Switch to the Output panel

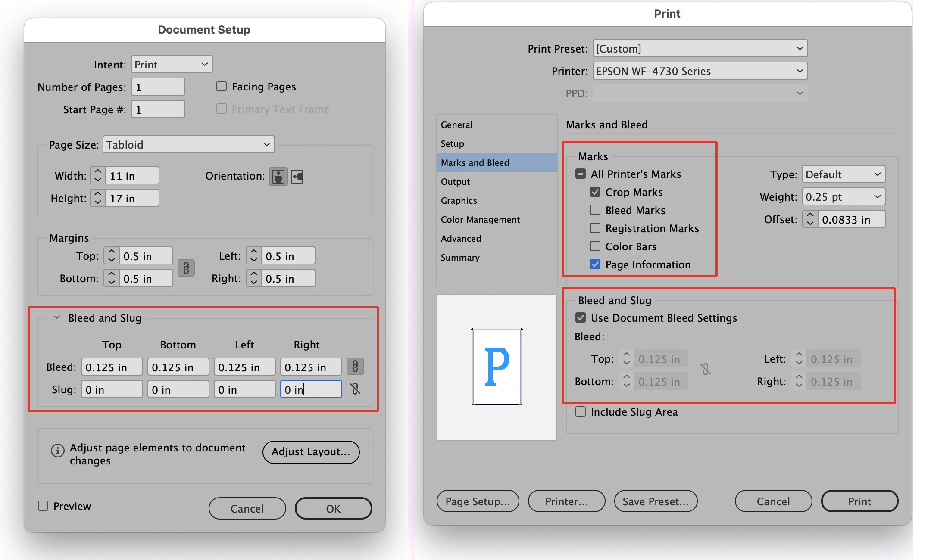455,182
